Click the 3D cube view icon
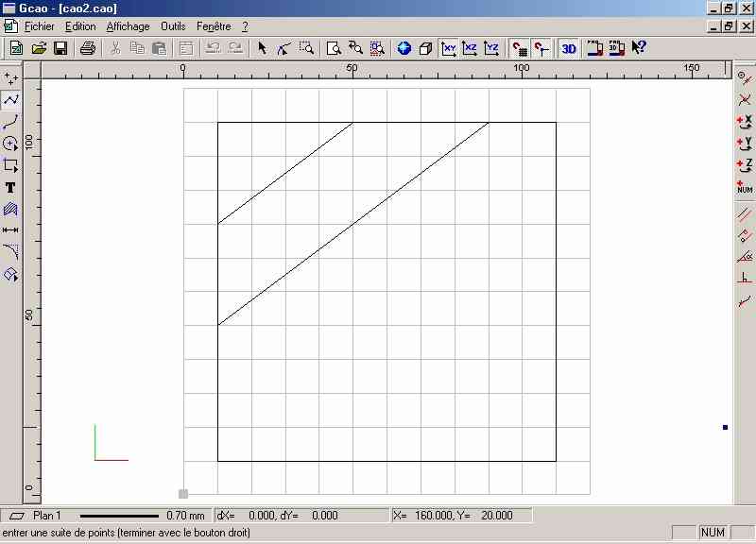Screen dimensions: 756x544 tap(425, 48)
